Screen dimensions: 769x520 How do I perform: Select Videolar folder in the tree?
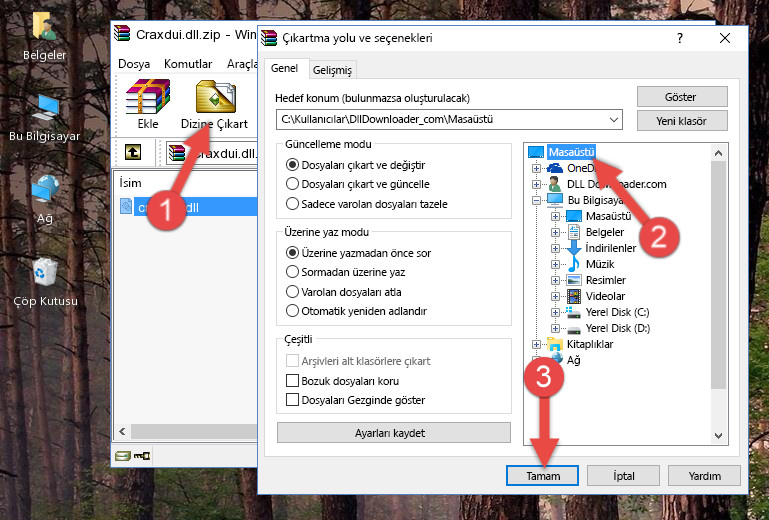[x=605, y=296]
